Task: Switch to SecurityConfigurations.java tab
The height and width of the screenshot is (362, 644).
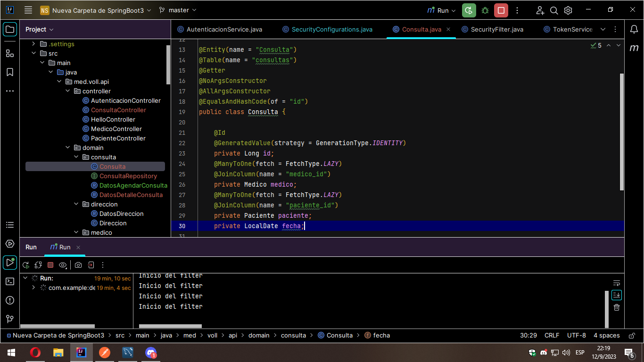Action: [x=328, y=29]
